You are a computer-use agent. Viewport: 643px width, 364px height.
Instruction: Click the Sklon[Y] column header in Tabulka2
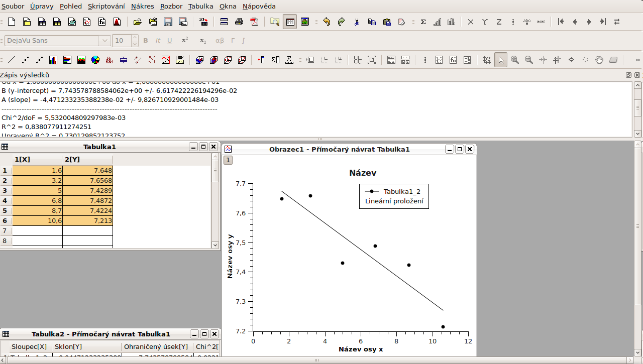(87, 346)
